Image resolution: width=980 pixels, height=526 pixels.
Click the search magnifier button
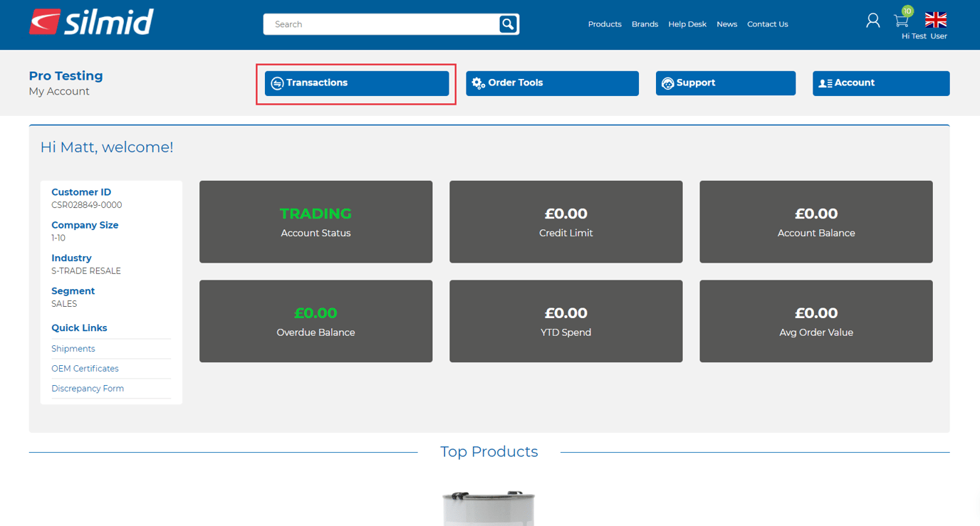pyautogui.click(x=508, y=24)
